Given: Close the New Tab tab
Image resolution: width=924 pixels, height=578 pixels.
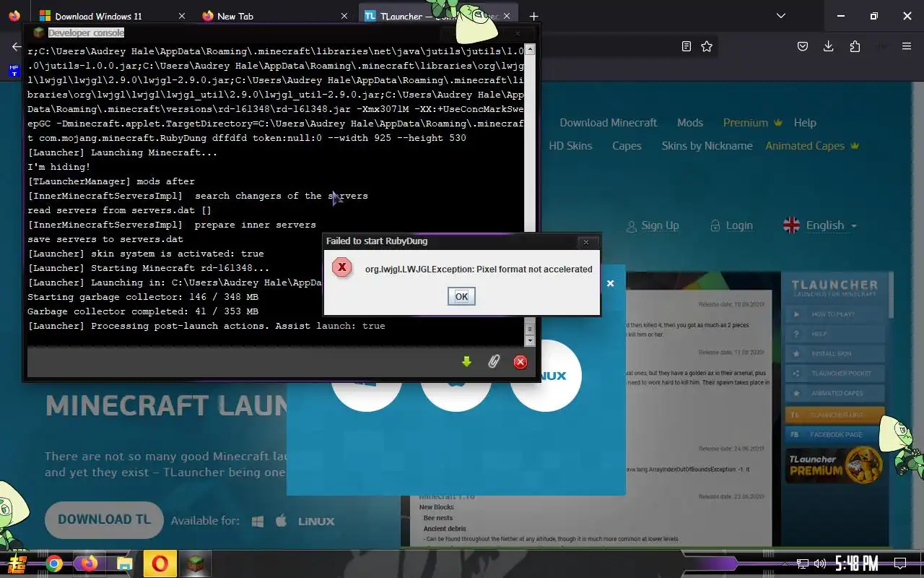Looking at the screenshot, I should [x=344, y=16].
